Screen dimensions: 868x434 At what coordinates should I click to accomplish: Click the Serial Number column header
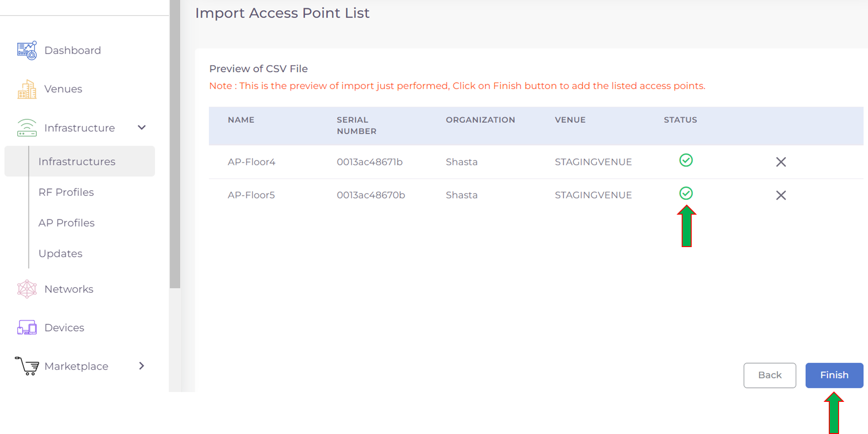[x=357, y=125]
